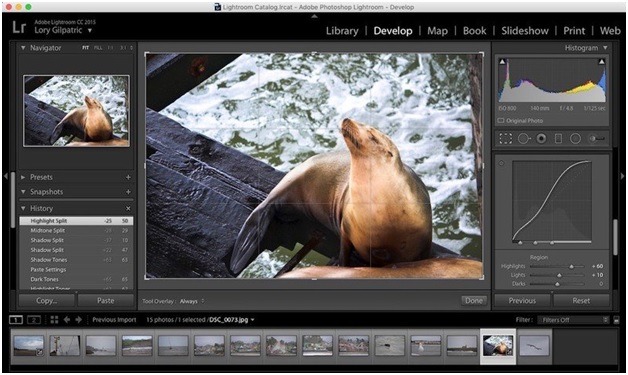Open DSC_0073.jpg filmstrip source dropdown
628x375 pixels.
click(253, 320)
